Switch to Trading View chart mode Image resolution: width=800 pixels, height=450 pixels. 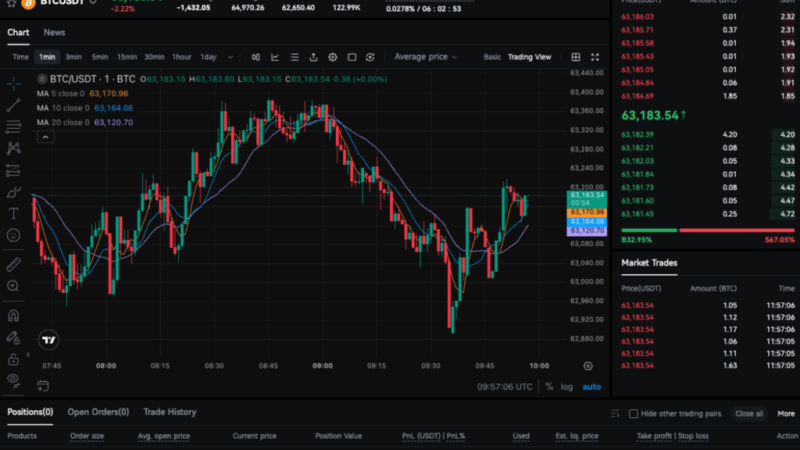coord(530,57)
